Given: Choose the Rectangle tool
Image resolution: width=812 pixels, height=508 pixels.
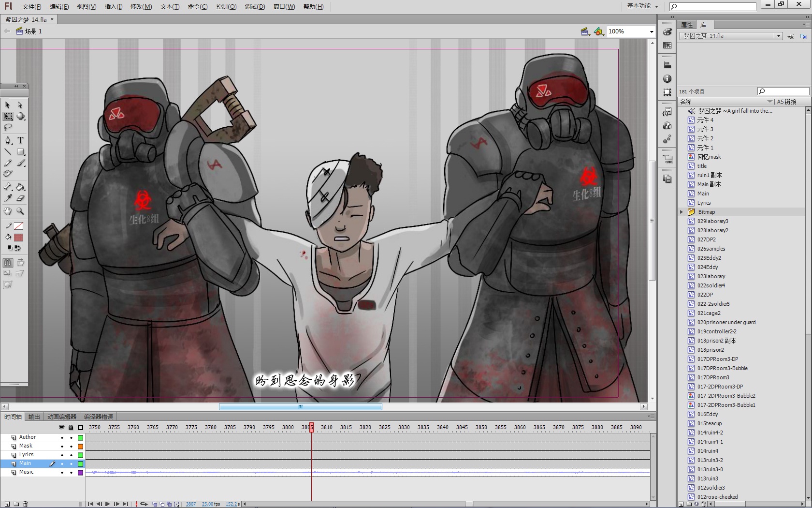Looking at the screenshot, I should coord(20,152).
